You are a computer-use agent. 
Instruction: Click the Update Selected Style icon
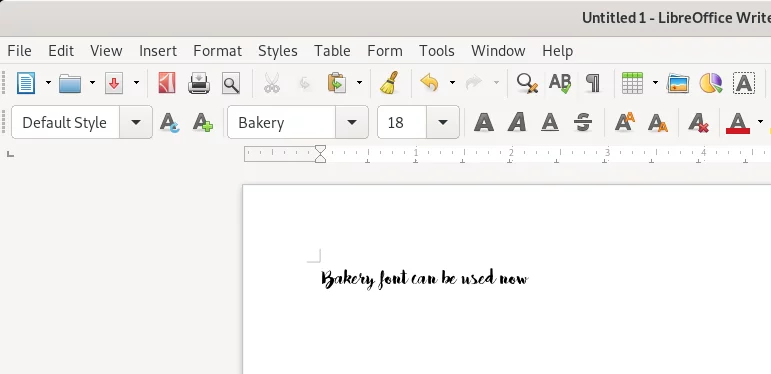click(170, 122)
